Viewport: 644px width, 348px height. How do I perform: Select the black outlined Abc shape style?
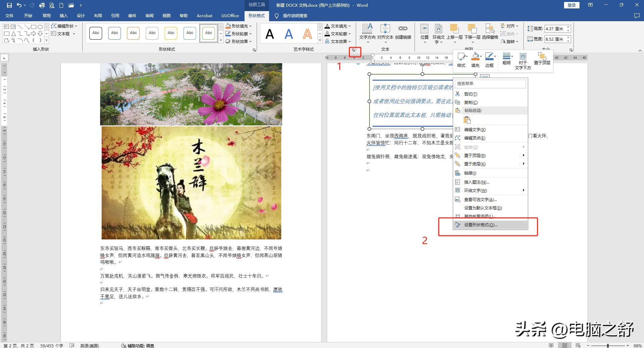point(96,33)
